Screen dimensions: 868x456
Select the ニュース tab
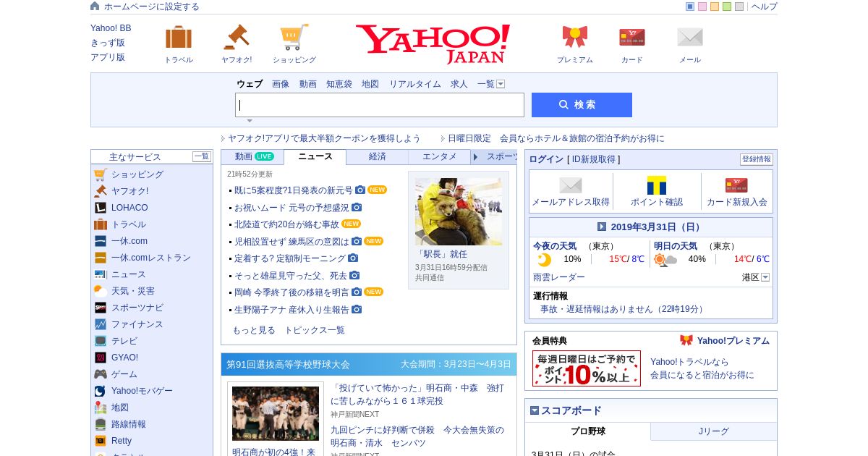315,157
